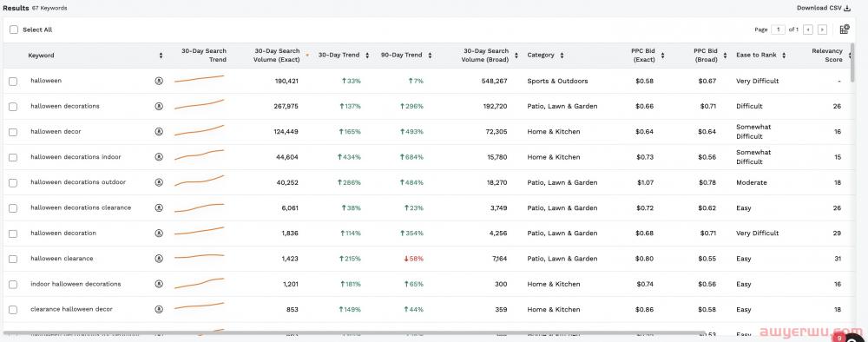
Task: Go to next page arrow
Action: (823, 30)
